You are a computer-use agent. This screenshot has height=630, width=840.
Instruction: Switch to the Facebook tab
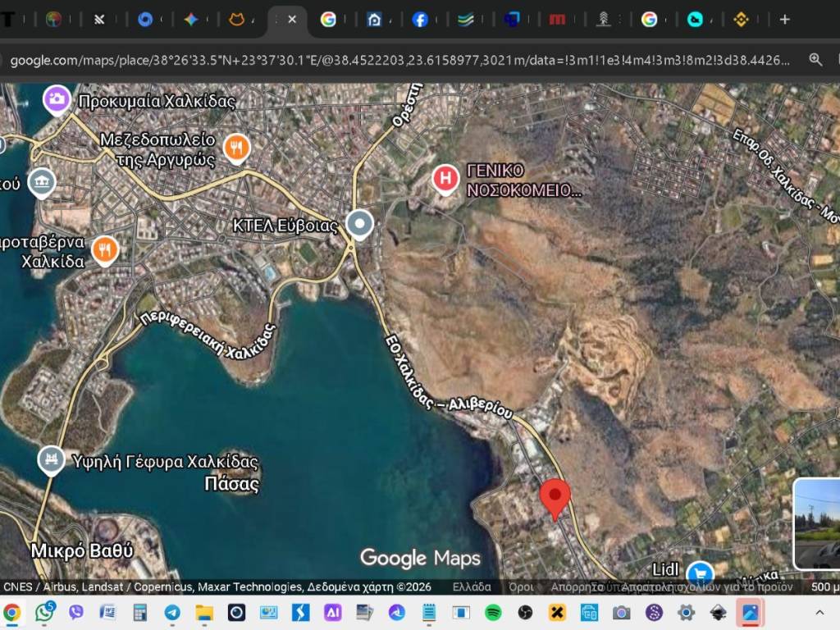[x=420, y=20]
